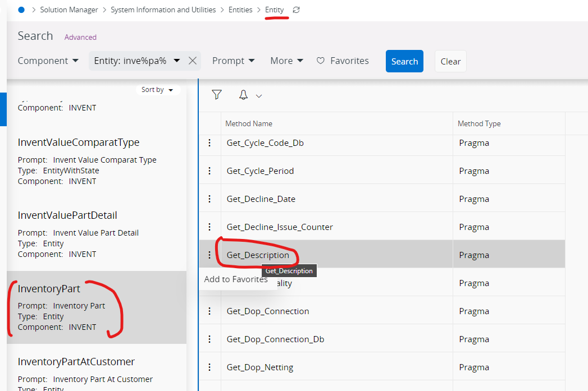Viewport: 588px width, 391px height.
Task: Open row menu for Get_Description
Action: click(209, 255)
